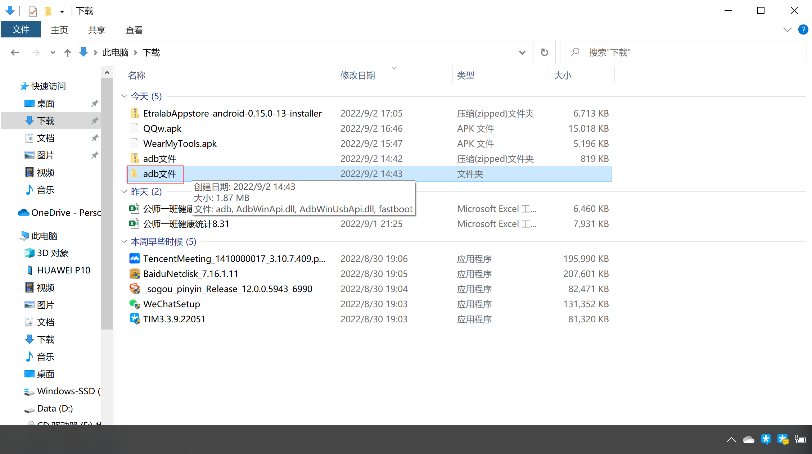Click the blue help question mark icon

pyautogui.click(x=803, y=30)
